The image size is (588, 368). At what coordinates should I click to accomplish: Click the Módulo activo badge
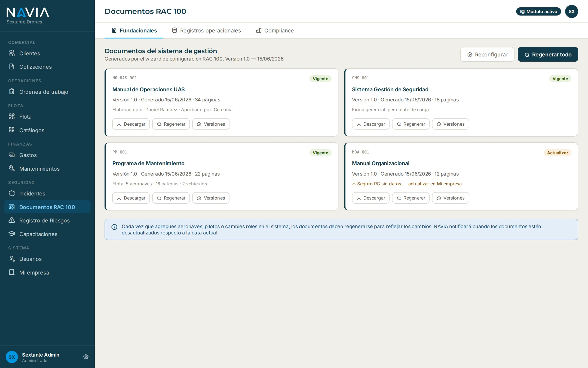pos(538,11)
